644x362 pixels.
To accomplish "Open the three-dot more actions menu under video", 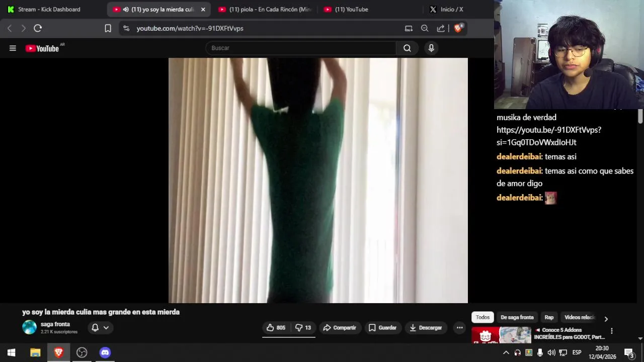I will (x=459, y=328).
